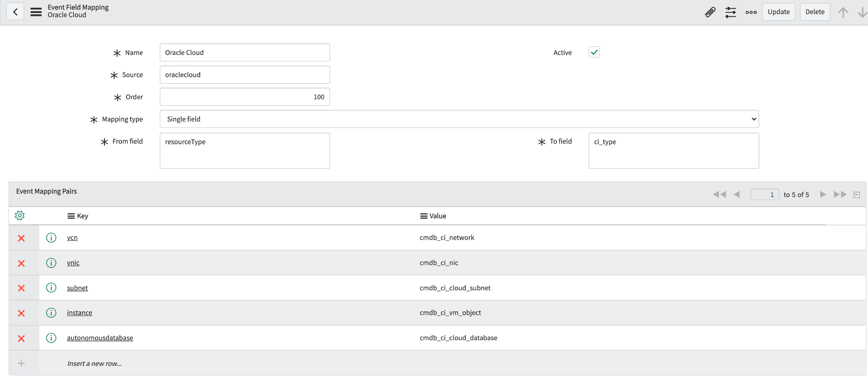Open the subnet key link

pos(77,288)
